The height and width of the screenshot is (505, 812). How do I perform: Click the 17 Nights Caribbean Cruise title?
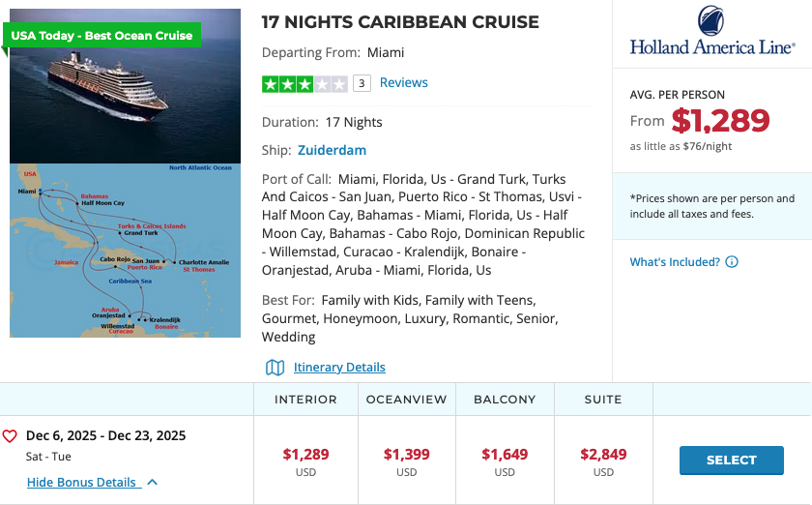[400, 22]
